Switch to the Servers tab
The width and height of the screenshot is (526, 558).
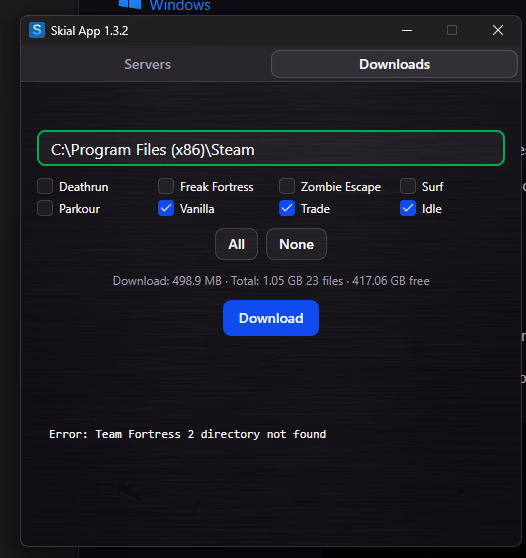point(147,64)
